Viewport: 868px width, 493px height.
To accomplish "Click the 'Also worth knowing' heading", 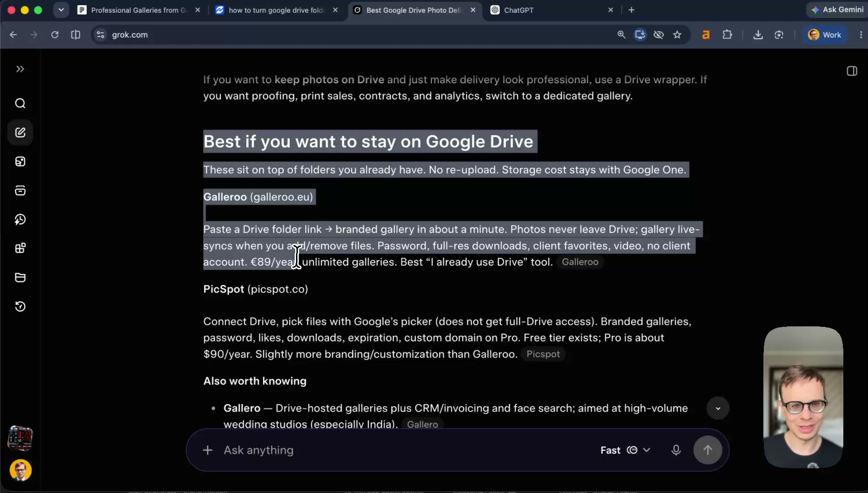I will [x=255, y=381].
